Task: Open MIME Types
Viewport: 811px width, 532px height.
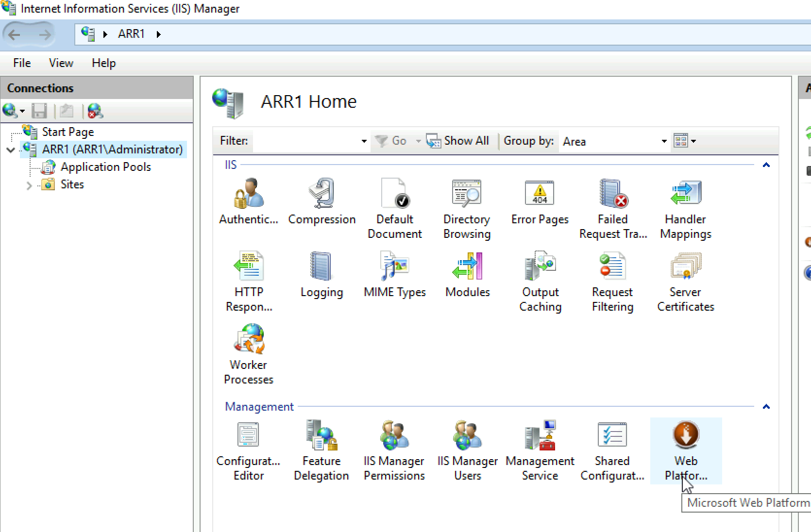Action: pos(394,275)
